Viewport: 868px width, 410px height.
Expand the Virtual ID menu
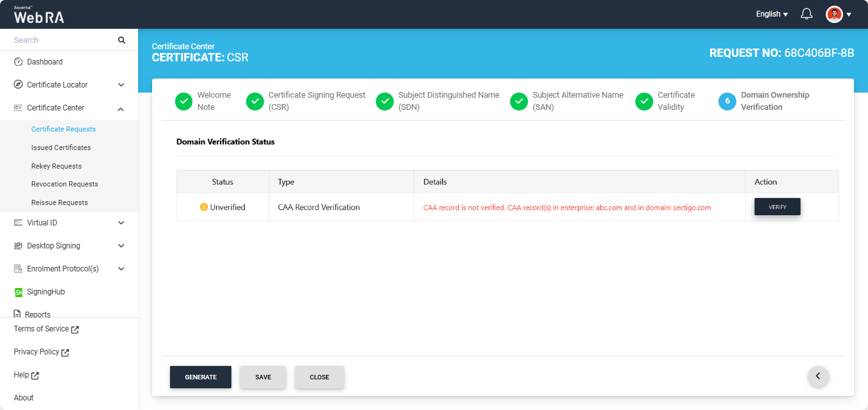121,223
